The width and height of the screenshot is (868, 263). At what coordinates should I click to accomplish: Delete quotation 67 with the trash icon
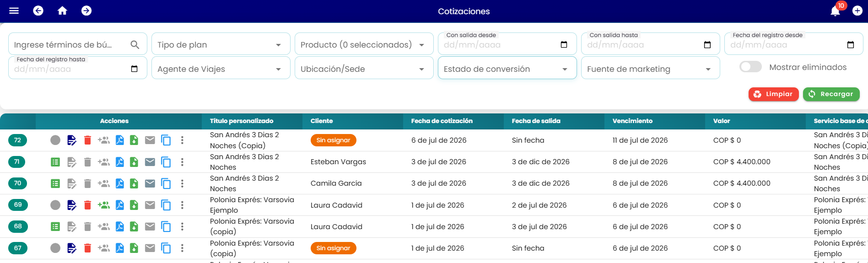[88, 248]
